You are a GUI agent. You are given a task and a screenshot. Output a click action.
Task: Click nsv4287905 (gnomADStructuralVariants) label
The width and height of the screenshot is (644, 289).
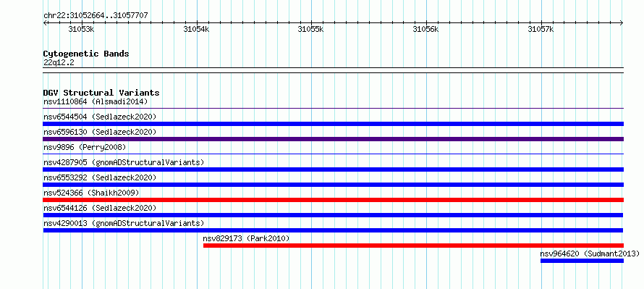tap(124, 162)
